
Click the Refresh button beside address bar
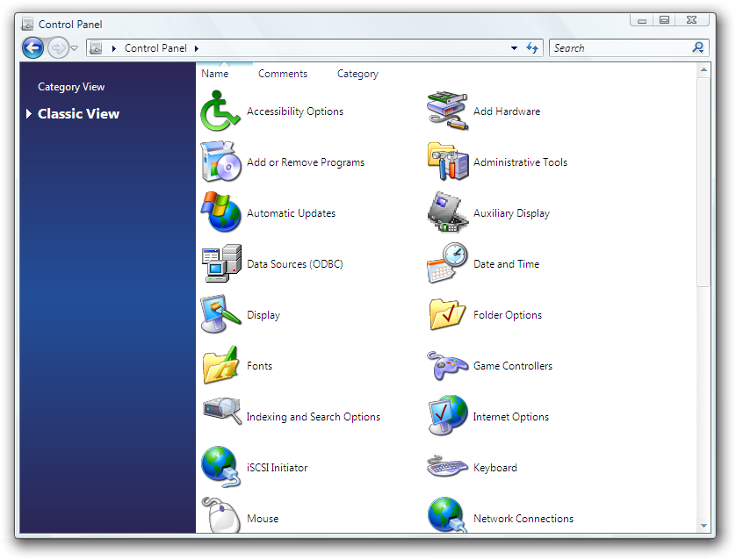click(532, 48)
